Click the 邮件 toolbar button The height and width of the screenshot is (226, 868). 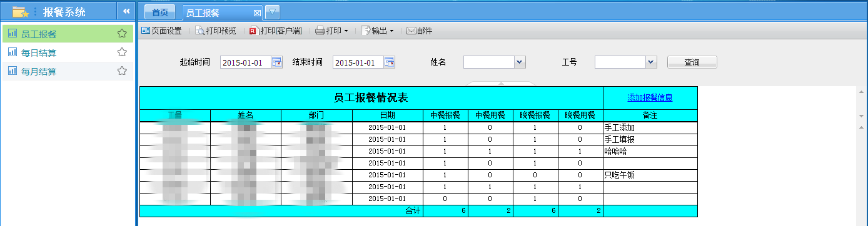[420, 31]
